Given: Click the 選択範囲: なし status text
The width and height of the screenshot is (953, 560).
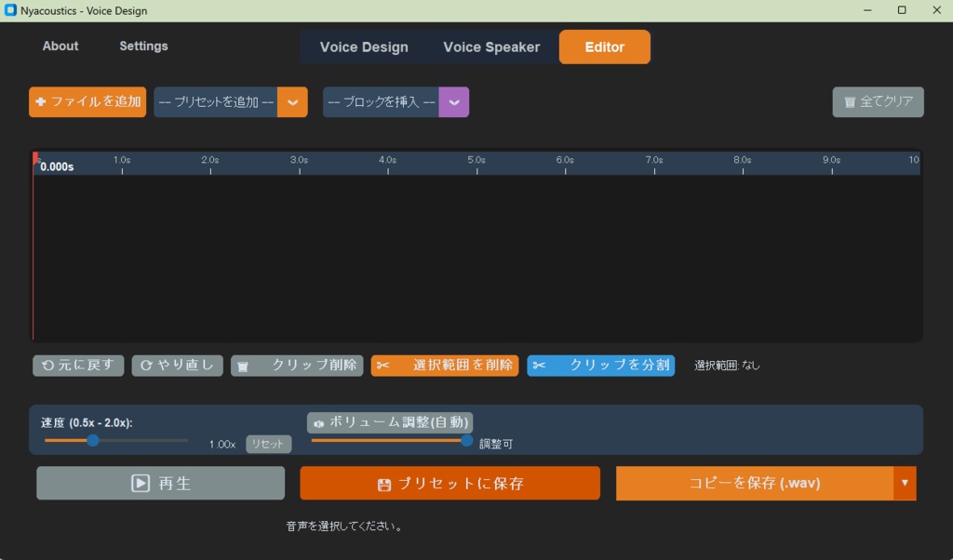Looking at the screenshot, I should [727, 366].
